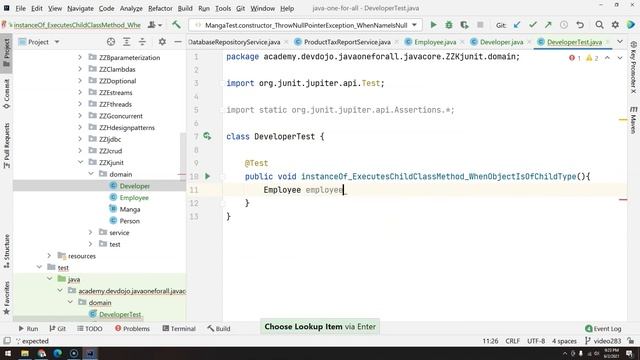
Task: Switch to Employee.java editor tab
Action: (435, 42)
